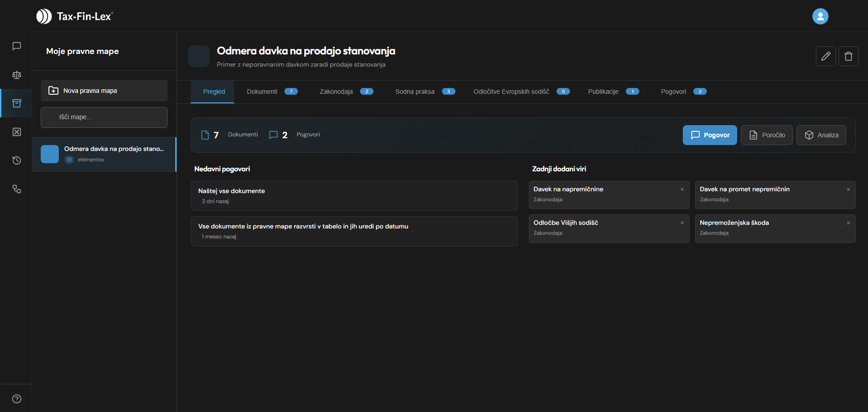
Task: Start a new Pogovor with blue button
Action: [710, 135]
